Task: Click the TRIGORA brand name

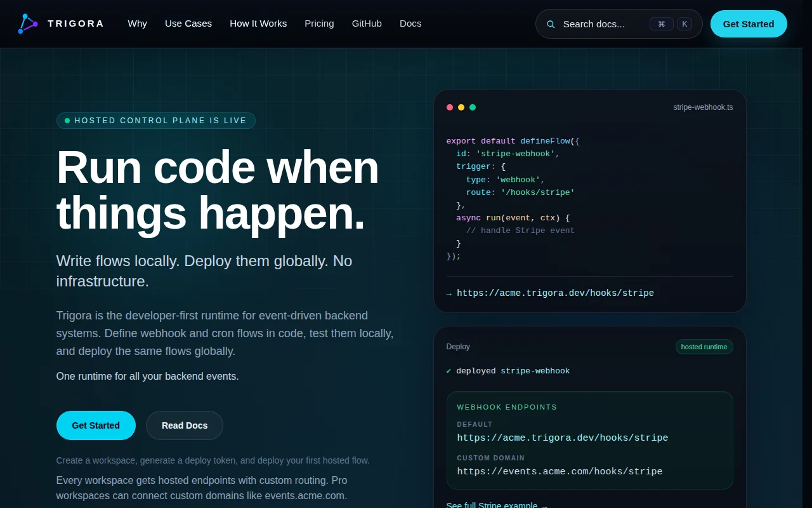Action: click(x=75, y=23)
